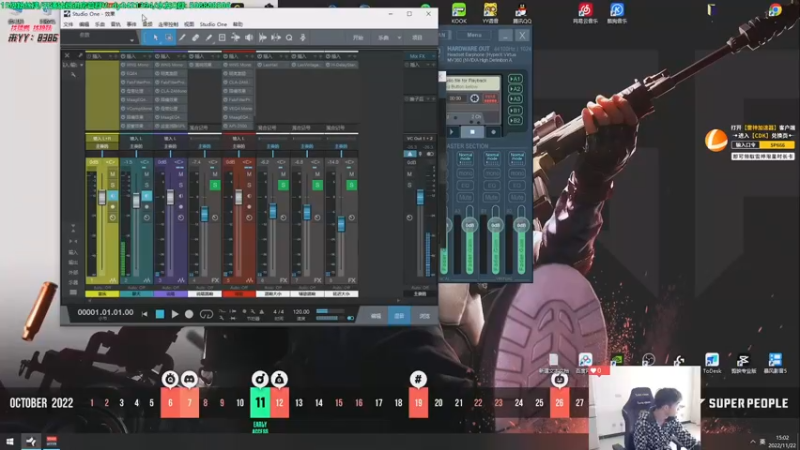Click the Menu button in Voicemeeter

pyautogui.click(x=474, y=35)
